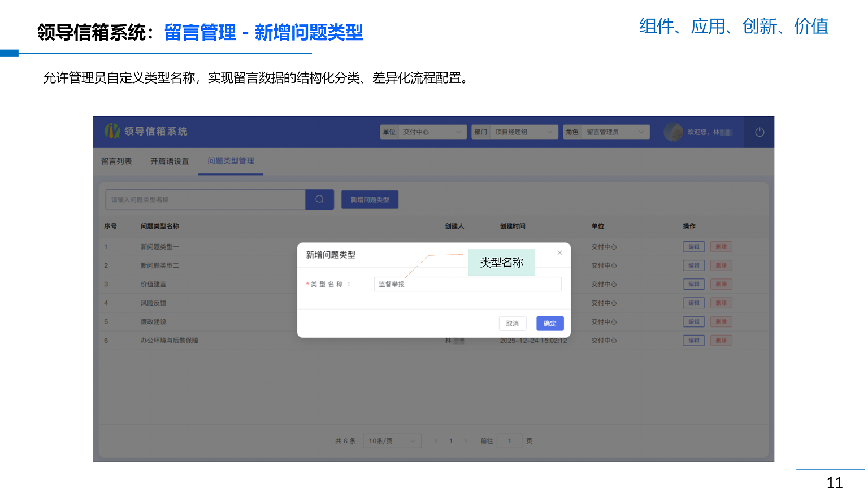868x488 pixels.
Task: Click the power logout icon top right
Action: (x=759, y=132)
